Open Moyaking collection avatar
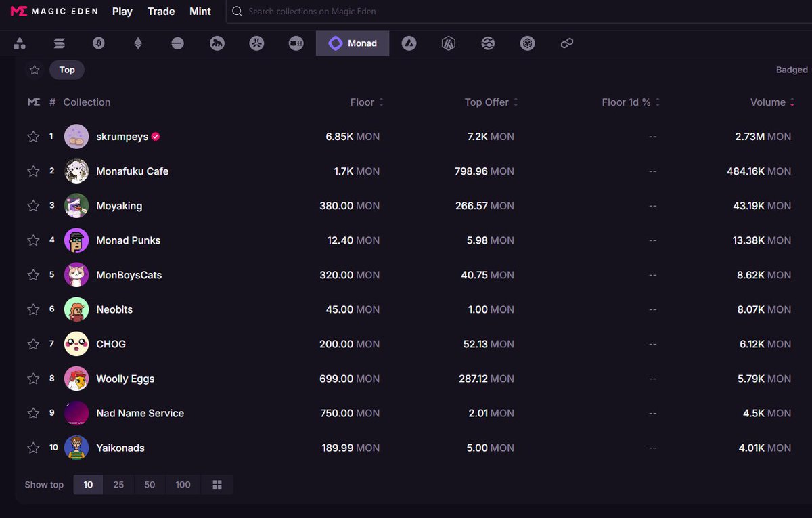The width and height of the screenshot is (812, 518). click(76, 206)
